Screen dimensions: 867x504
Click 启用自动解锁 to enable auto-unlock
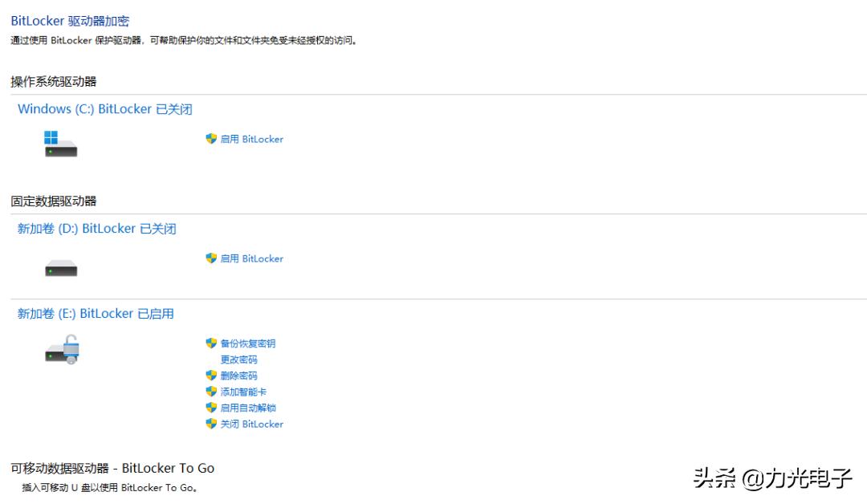tap(249, 407)
